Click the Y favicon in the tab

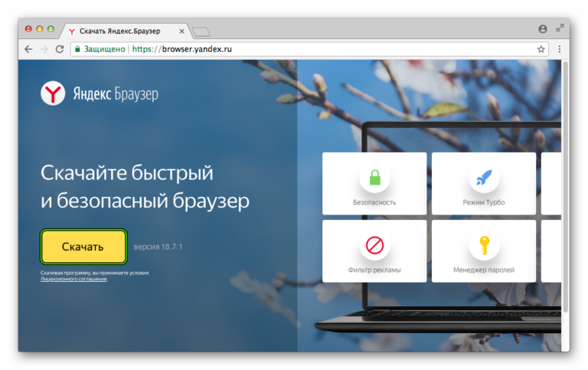pos(72,31)
